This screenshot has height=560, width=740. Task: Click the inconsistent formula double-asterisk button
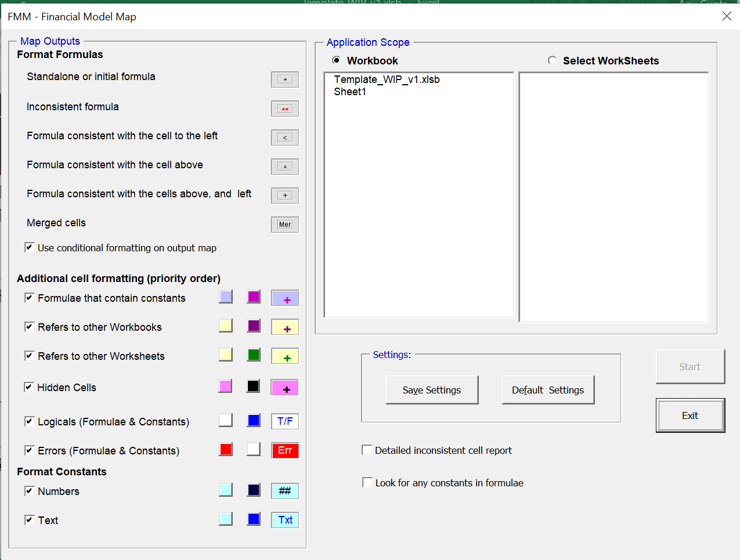coord(285,109)
